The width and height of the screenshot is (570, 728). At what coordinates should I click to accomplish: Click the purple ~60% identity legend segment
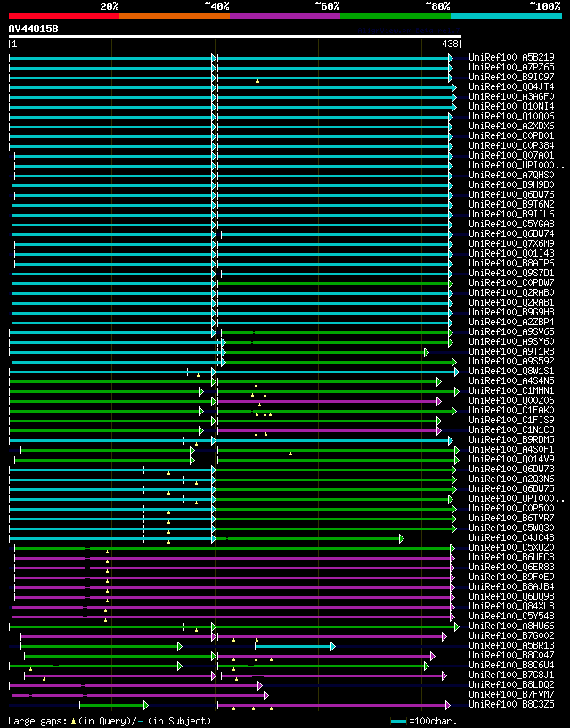(x=285, y=16)
